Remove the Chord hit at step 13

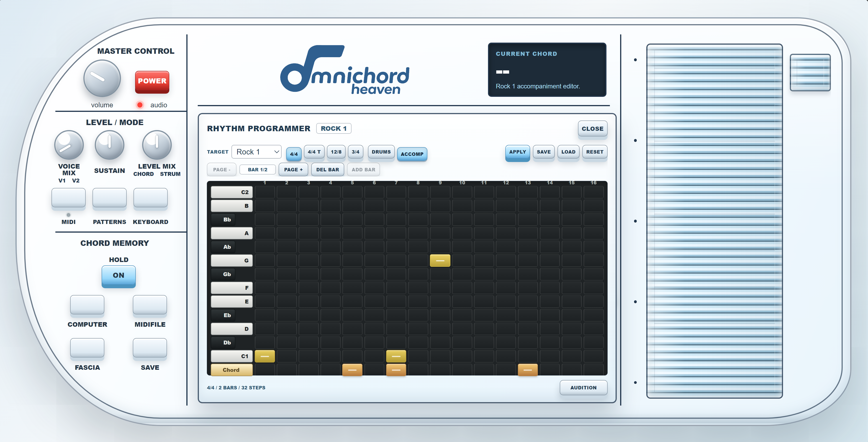click(528, 370)
